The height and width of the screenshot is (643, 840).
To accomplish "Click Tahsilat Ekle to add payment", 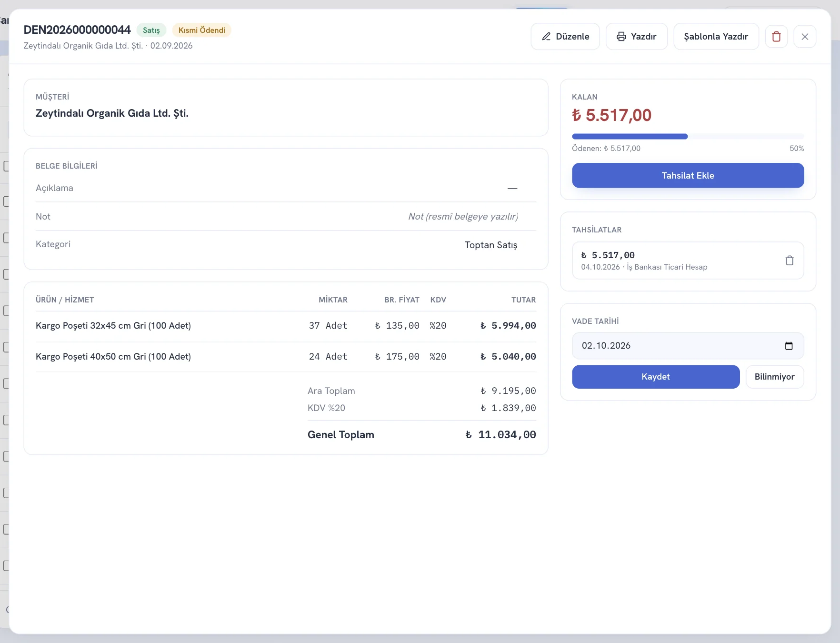I will pos(688,175).
